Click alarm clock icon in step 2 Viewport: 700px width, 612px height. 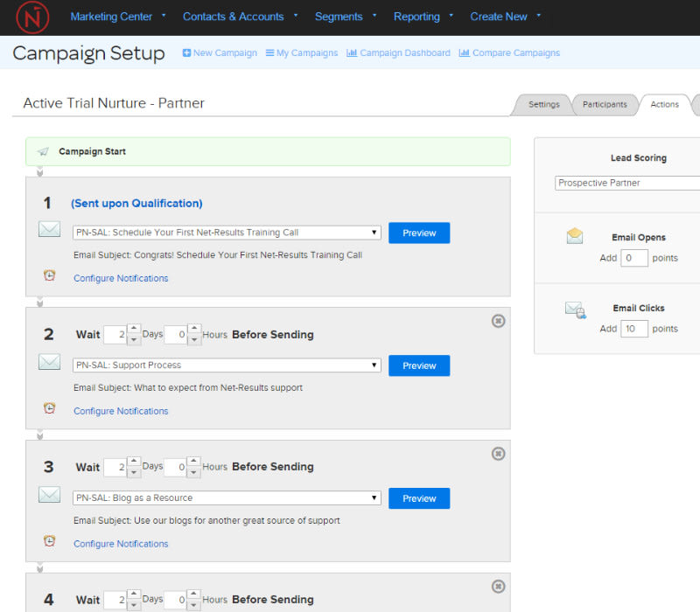(x=49, y=407)
